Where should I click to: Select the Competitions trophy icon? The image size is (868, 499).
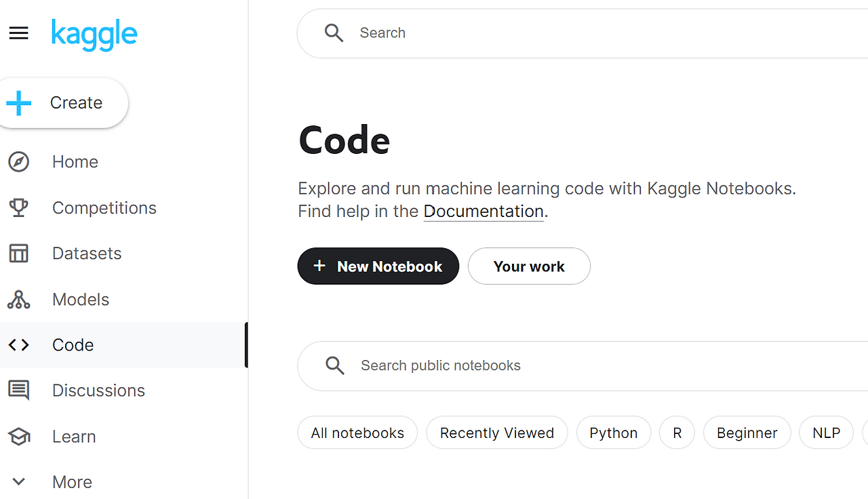(x=18, y=207)
